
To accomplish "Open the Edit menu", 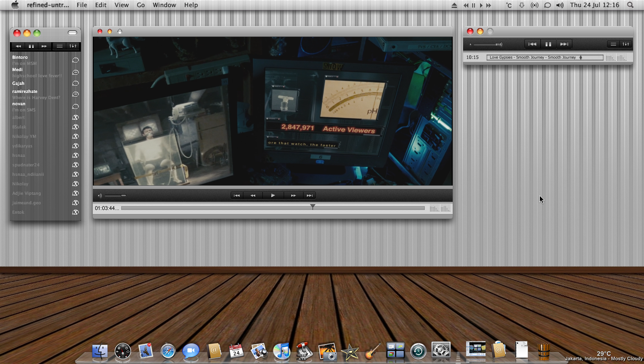I will click(x=100, y=5).
